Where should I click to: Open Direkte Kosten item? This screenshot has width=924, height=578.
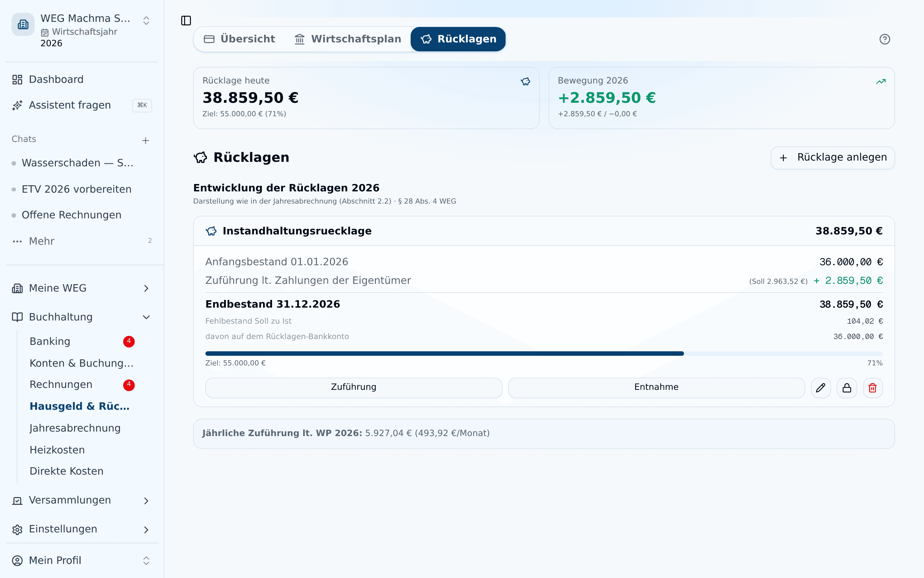click(82, 471)
